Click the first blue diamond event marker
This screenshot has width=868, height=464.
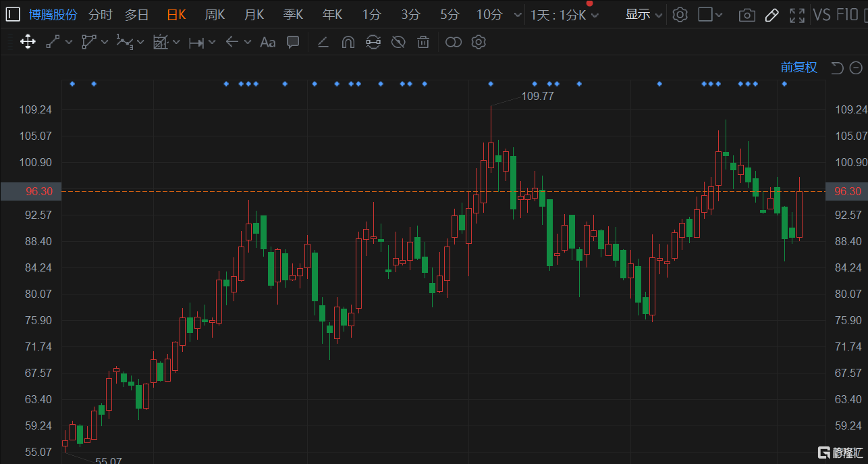72,84
